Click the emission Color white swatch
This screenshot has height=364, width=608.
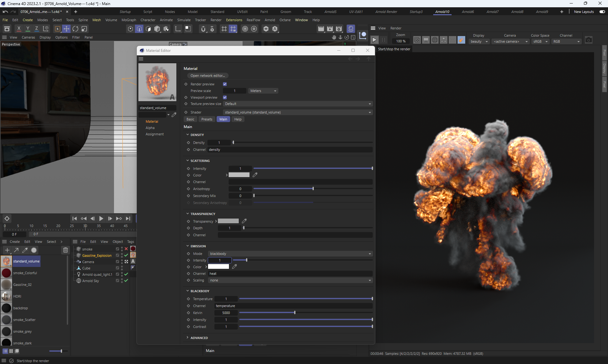(218, 267)
